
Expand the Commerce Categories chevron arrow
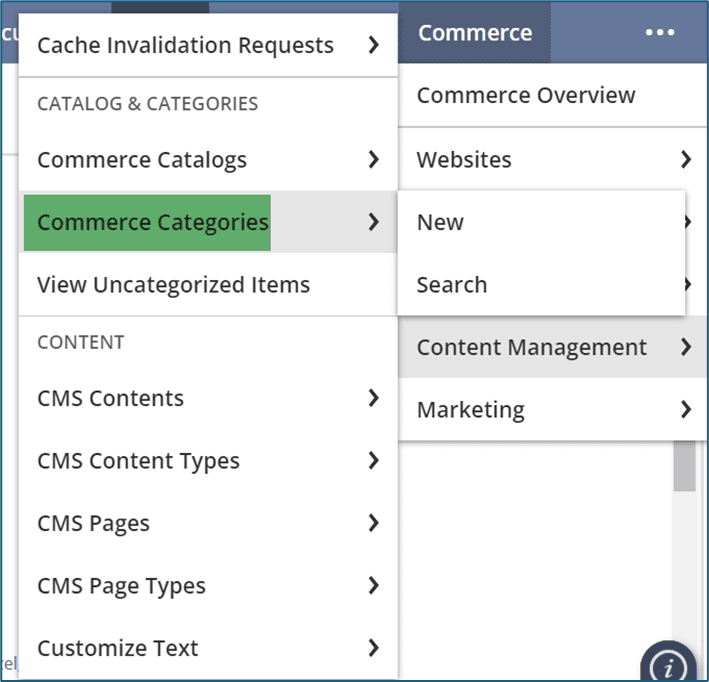click(x=373, y=222)
